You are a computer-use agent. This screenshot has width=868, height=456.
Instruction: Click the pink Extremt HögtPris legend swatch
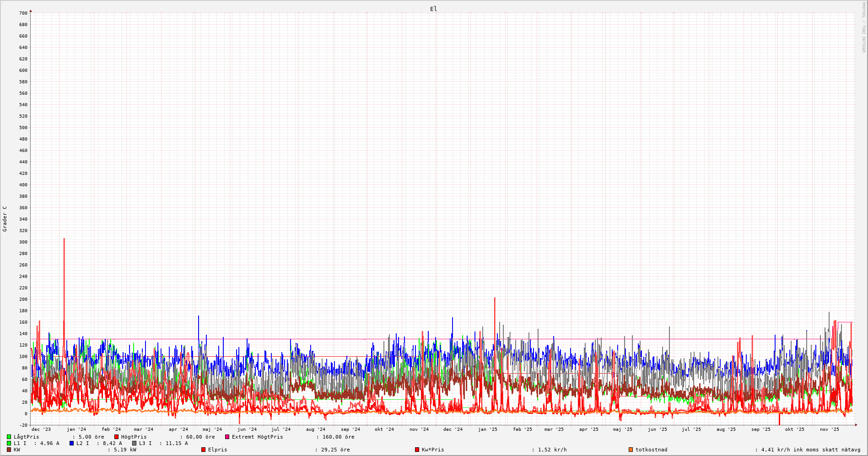point(227,437)
